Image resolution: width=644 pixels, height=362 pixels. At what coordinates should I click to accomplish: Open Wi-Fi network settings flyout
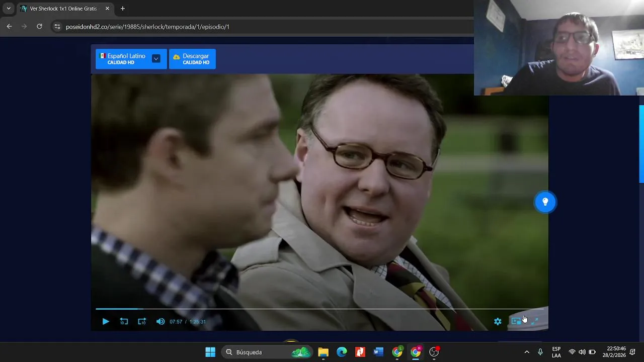(x=572, y=352)
